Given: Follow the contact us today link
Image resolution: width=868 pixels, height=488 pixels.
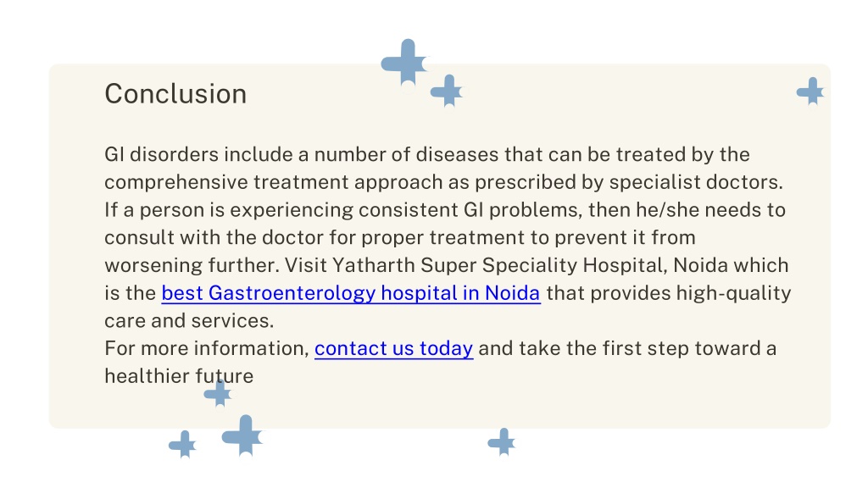Looking at the screenshot, I should coord(393,348).
